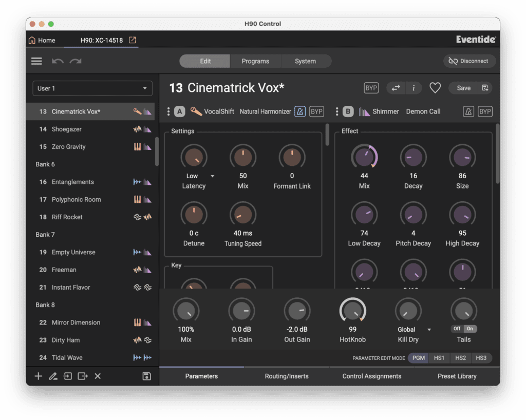This screenshot has height=420, width=526.
Task: Open the User 1 list dropdown
Action: click(92, 88)
